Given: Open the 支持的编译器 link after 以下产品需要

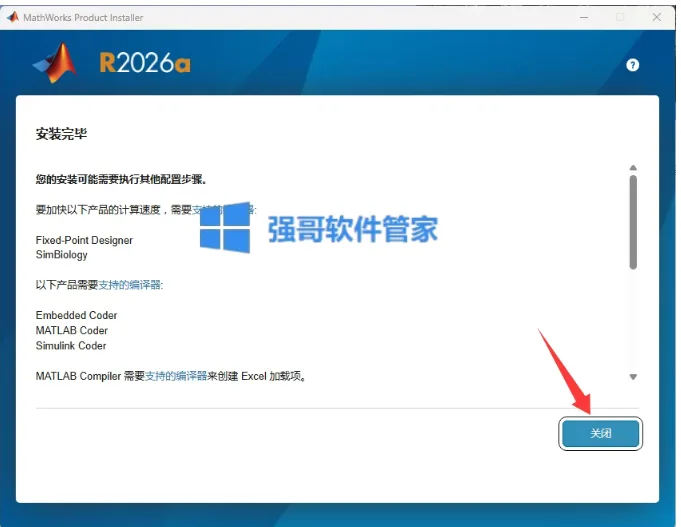Looking at the screenshot, I should pyautogui.click(x=130, y=285).
